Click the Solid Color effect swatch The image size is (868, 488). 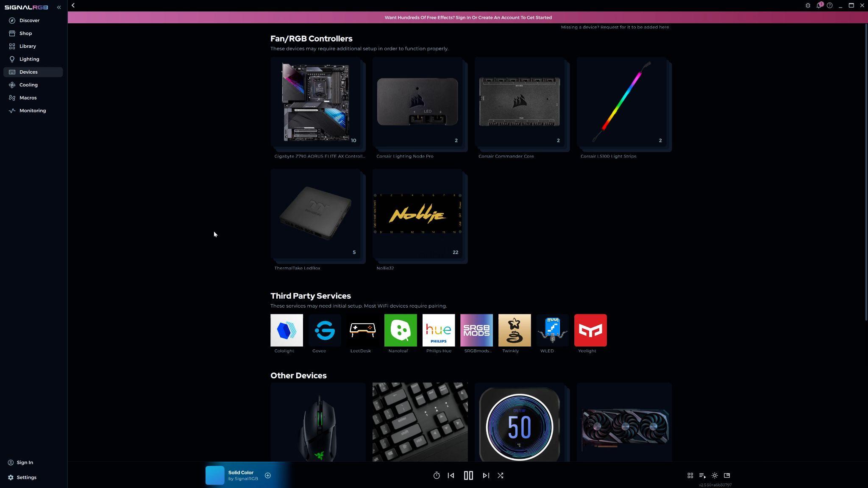click(x=215, y=475)
